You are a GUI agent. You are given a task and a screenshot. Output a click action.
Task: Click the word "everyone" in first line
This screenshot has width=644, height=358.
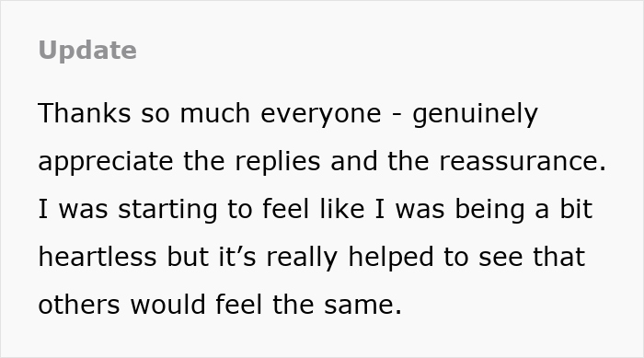pos(321,115)
